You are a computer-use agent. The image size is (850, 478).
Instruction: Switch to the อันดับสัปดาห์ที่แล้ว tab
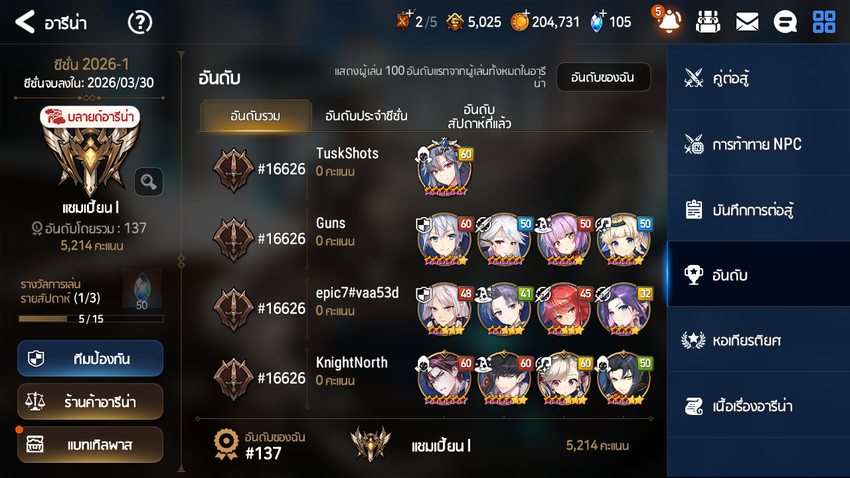[479, 116]
